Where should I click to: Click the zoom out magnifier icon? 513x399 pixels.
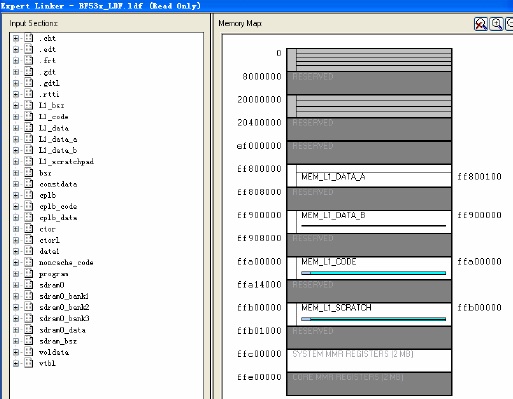509,24
